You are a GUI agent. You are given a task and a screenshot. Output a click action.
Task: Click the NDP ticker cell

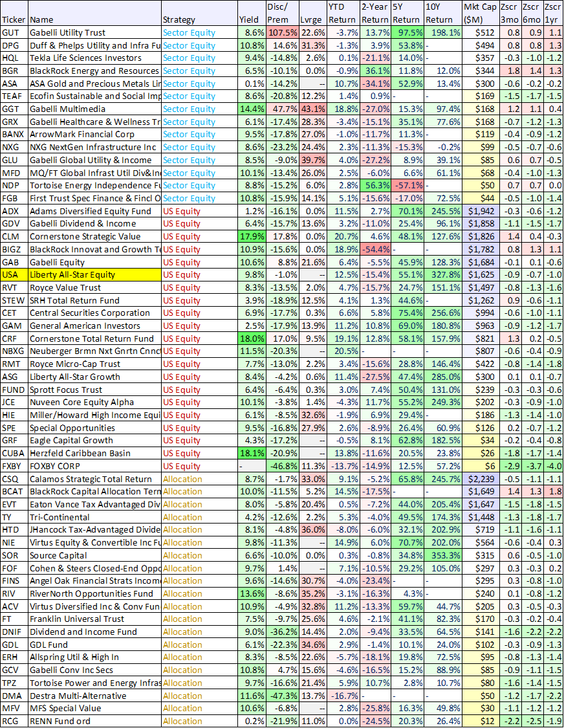tap(14, 185)
